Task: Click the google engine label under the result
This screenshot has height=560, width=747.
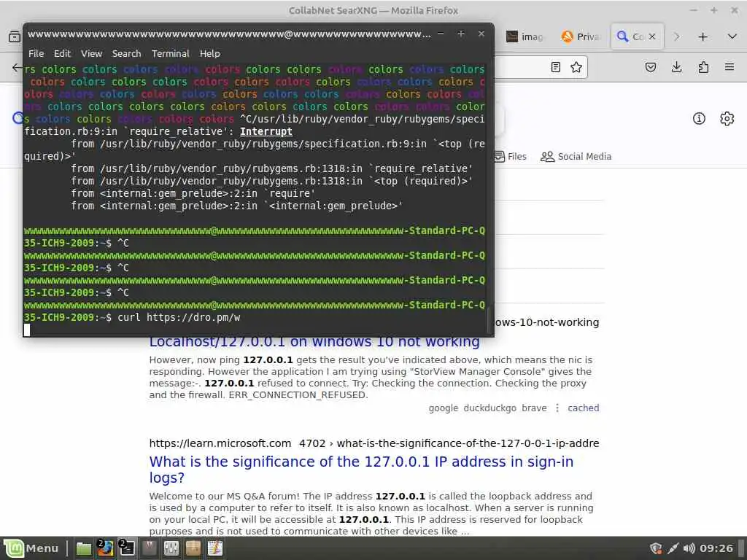Action: pos(444,408)
